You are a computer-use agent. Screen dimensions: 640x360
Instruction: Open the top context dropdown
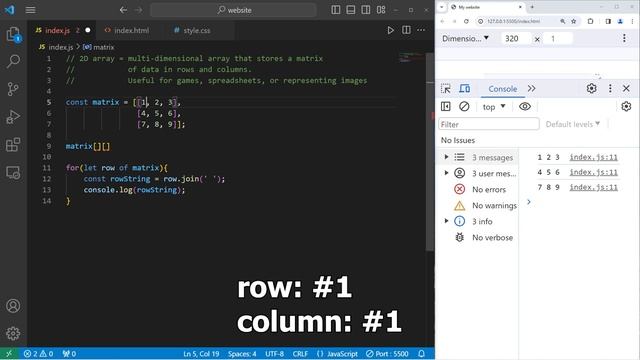(494, 107)
